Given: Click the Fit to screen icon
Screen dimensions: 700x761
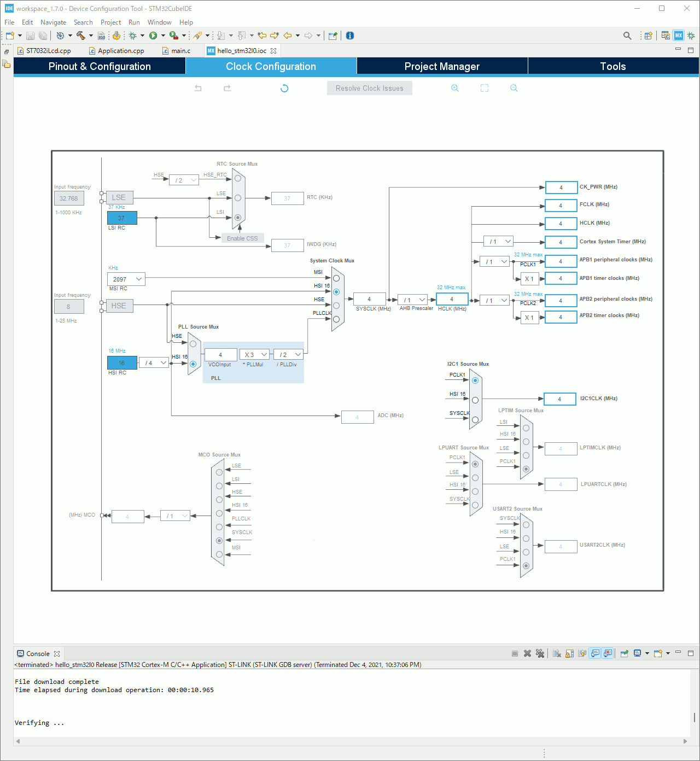Looking at the screenshot, I should (485, 88).
